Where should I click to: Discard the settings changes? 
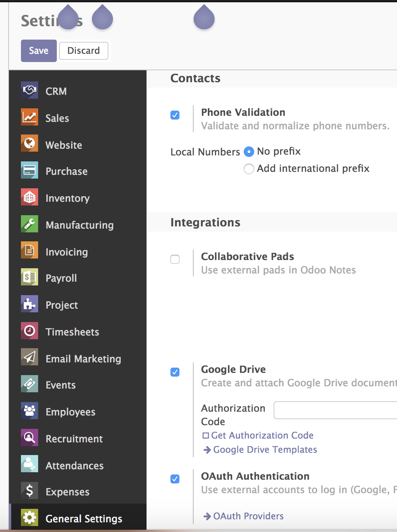pyautogui.click(x=84, y=50)
